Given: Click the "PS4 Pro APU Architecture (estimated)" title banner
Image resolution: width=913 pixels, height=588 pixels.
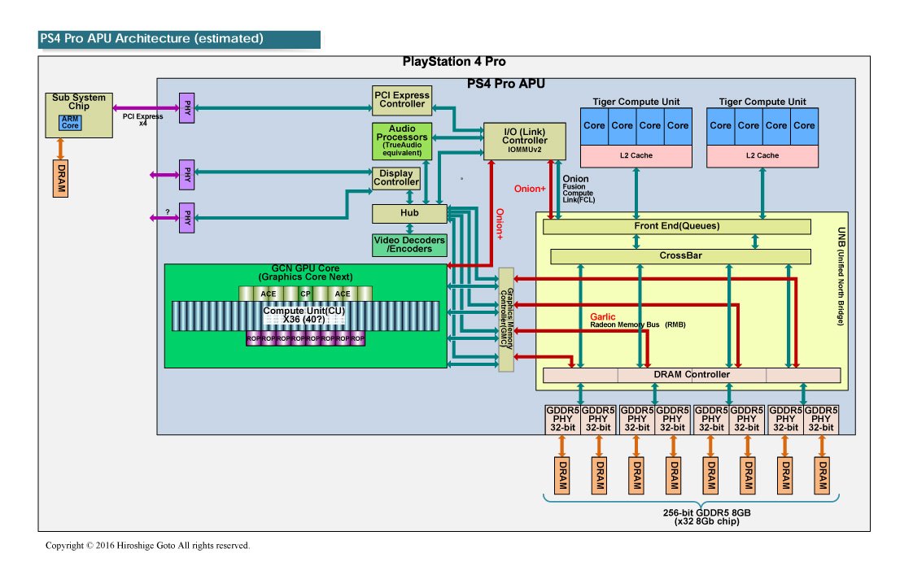Looking at the screenshot, I should (179, 39).
